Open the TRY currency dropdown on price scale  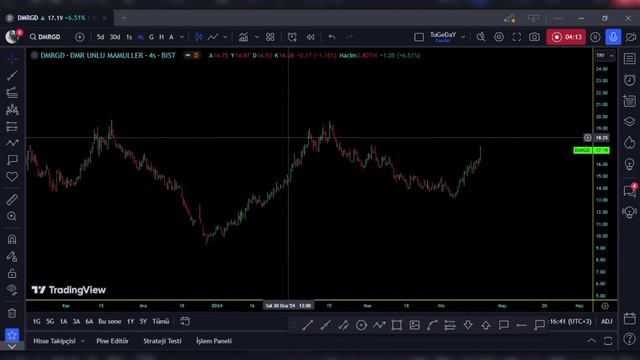[604, 55]
